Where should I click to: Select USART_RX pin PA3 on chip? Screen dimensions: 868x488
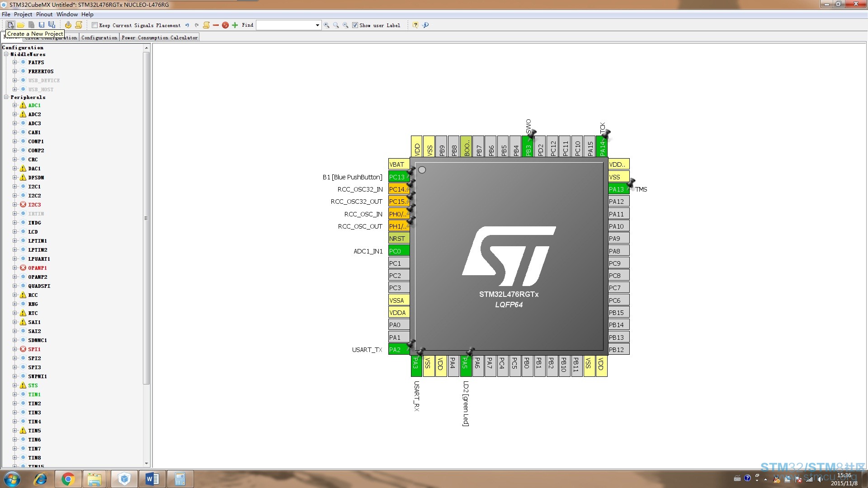pyautogui.click(x=416, y=366)
